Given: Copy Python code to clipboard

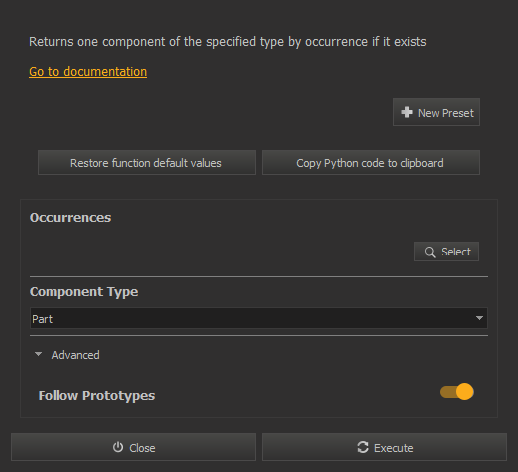Looking at the screenshot, I should click(371, 163).
